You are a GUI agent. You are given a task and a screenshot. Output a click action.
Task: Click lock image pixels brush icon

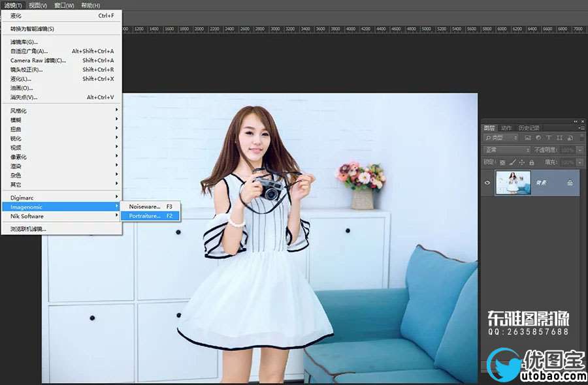pyautogui.click(x=512, y=162)
